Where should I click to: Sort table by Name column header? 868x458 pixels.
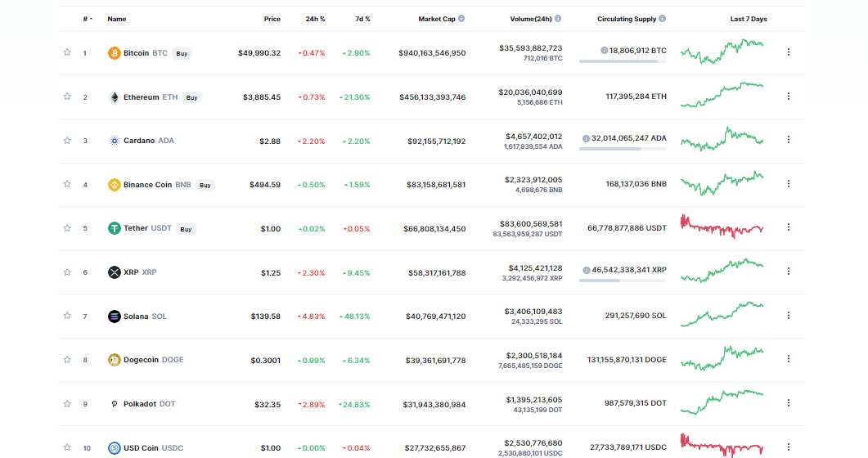coord(117,19)
